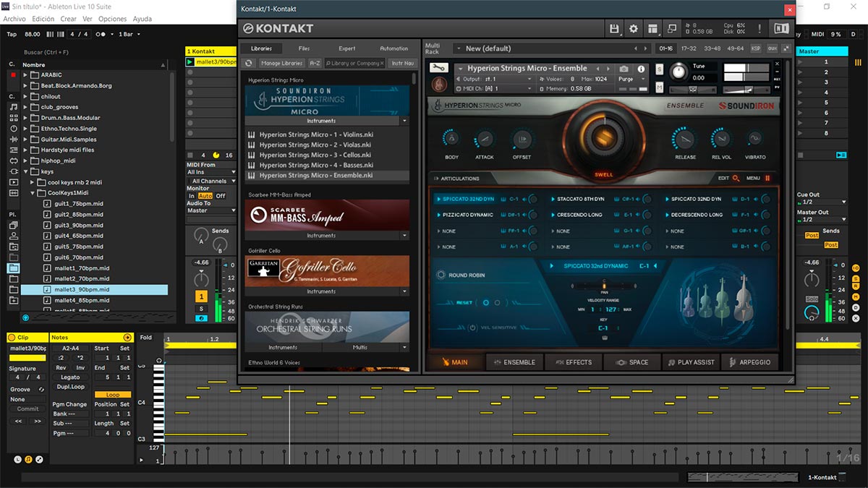This screenshot has width=868, height=488.
Task: Toggle the clip Loop button
Action: tap(113, 395)
